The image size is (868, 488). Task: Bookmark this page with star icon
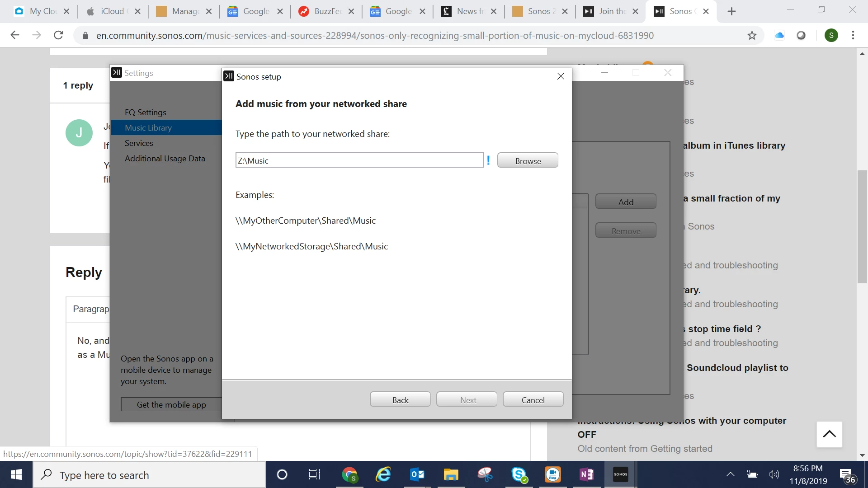pos(751,35)
